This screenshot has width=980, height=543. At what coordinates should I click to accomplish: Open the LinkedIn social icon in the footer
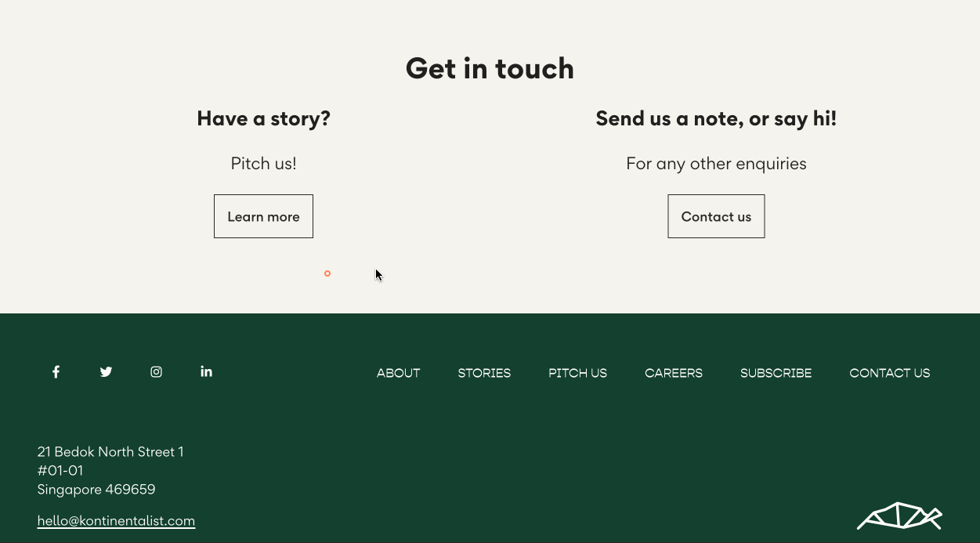(206, 371)
